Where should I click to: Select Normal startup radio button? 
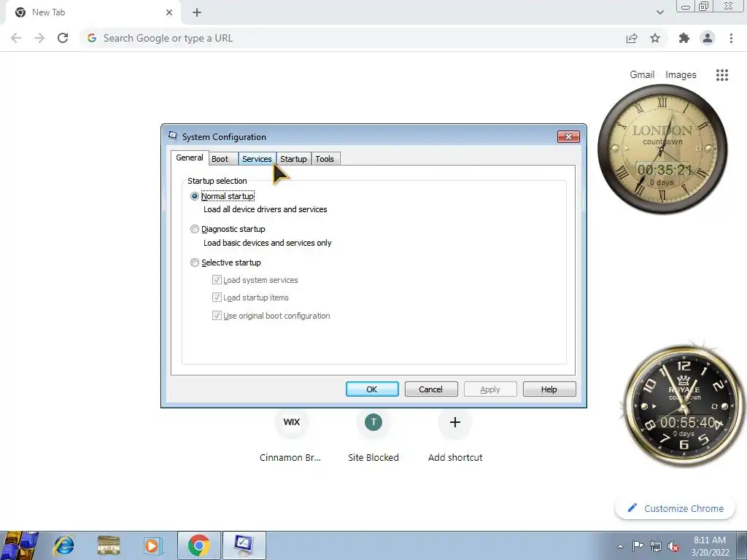tap(194, 196)
